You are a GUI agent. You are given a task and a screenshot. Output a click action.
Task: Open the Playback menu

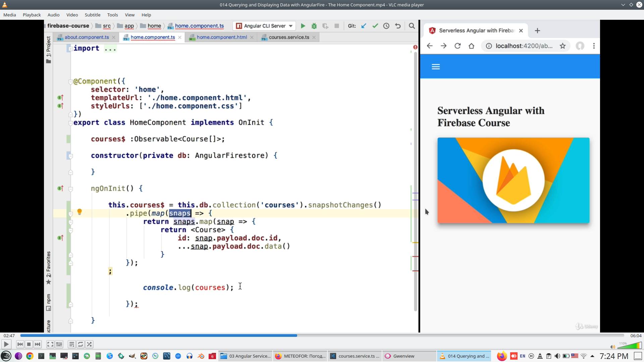(x=32, y=15)
